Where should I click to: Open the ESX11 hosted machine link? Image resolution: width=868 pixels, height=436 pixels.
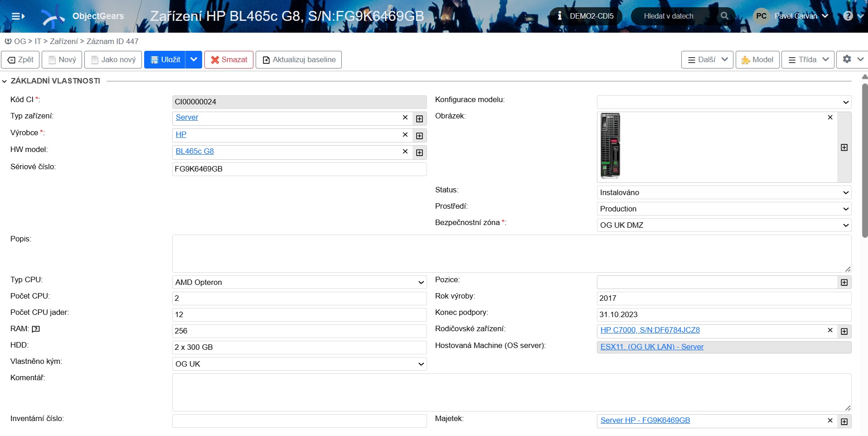pos(652,347)
